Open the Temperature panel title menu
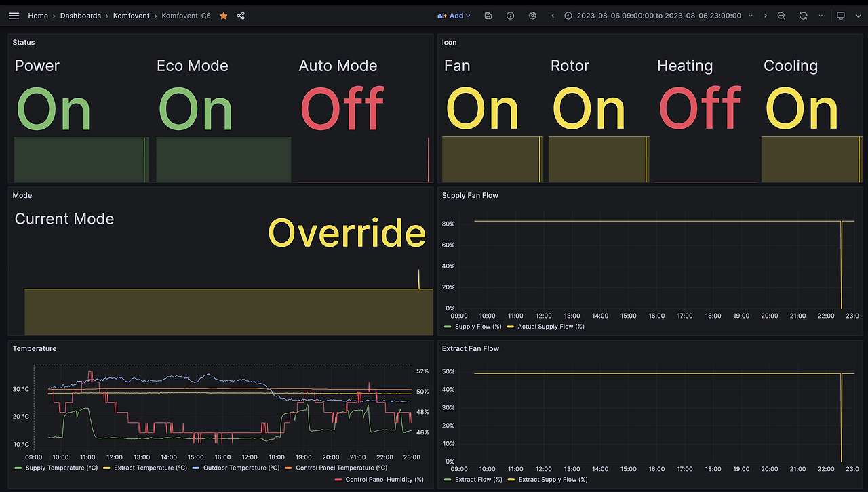Screen dimensions: 868x492 35,348
